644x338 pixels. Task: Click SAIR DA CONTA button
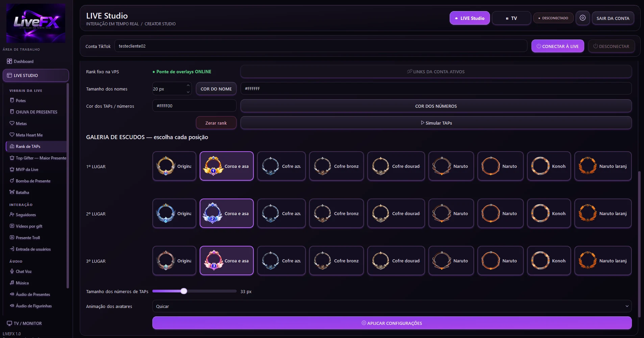point(613,18)
